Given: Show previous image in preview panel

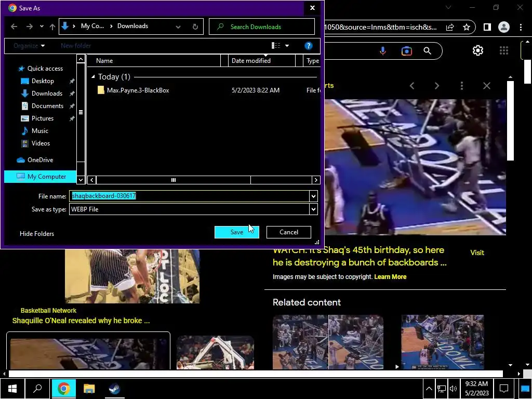Looking at the screenshot, I should (412, 86).
